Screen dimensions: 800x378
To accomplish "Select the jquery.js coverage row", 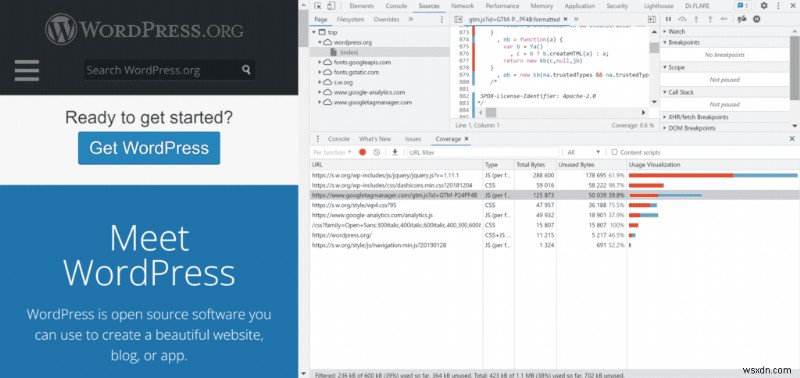I will (x=555, y=175).
